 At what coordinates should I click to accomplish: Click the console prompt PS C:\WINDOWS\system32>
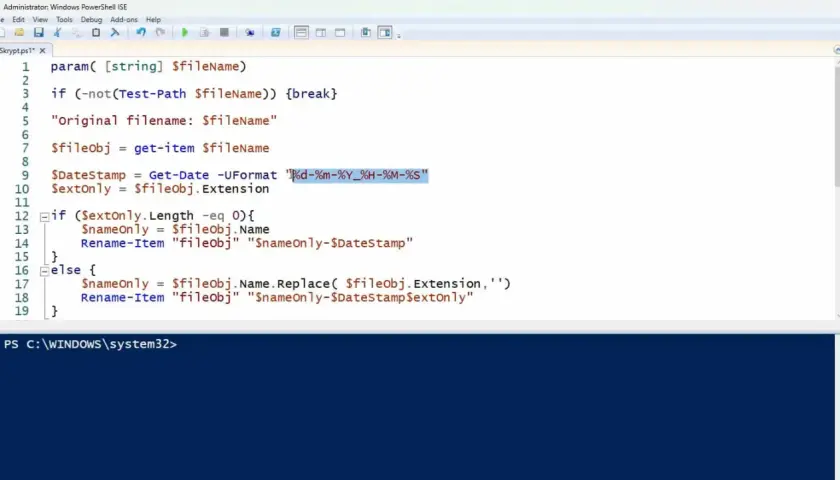[90, 344]
